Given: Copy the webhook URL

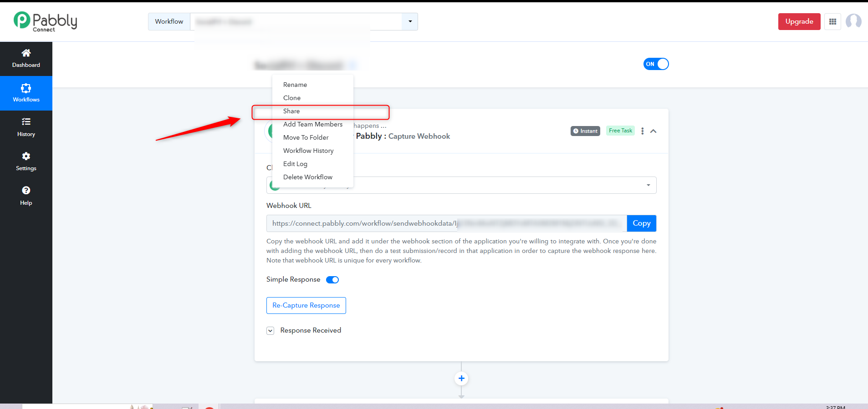Looking at the screenshot, I should pyautogui.click(x=641, y=223).
